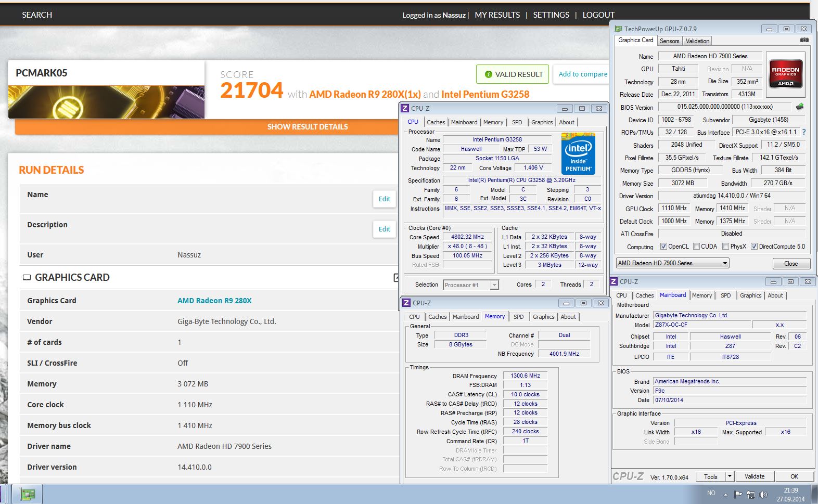Viewport: 818px width, 504px height.
Task: Click the taskbar clock showing 21:39
Action: pos(790,494)
